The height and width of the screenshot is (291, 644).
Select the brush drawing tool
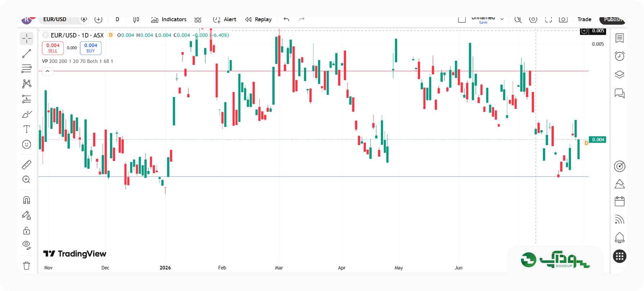pyautogui.click(x=27, y=114)
